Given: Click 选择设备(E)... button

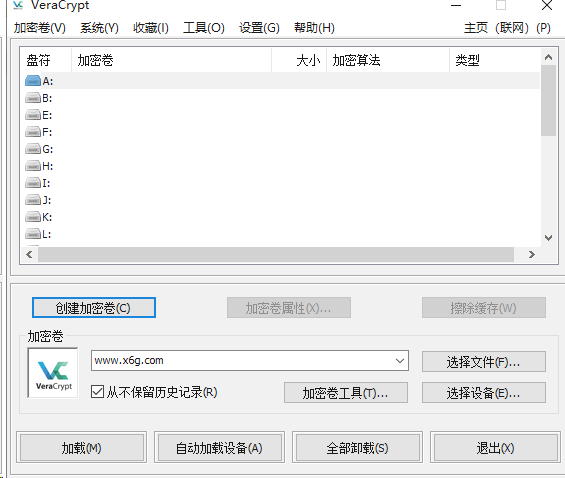Looking at the screenshot, I should [484, 393].
